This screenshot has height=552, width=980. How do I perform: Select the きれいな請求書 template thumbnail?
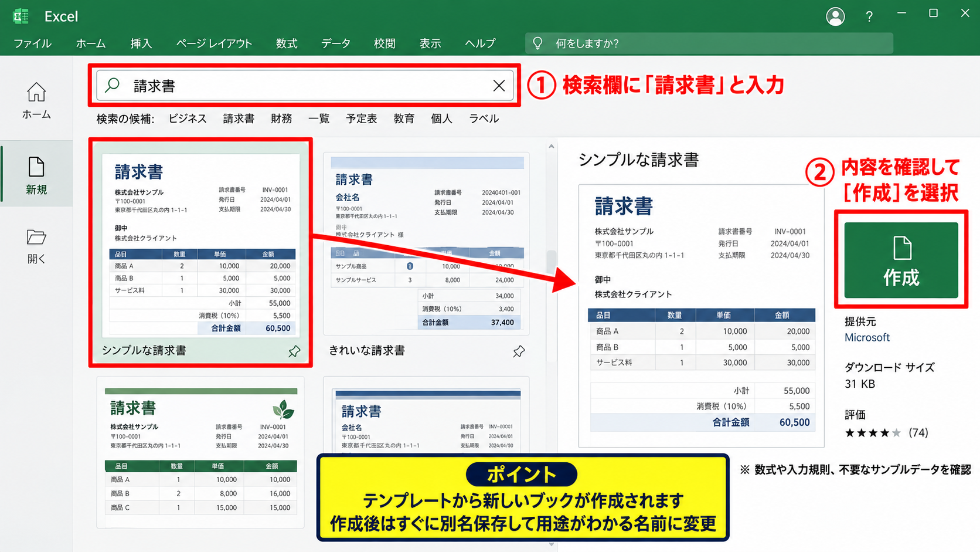click(x=427, y=243)
